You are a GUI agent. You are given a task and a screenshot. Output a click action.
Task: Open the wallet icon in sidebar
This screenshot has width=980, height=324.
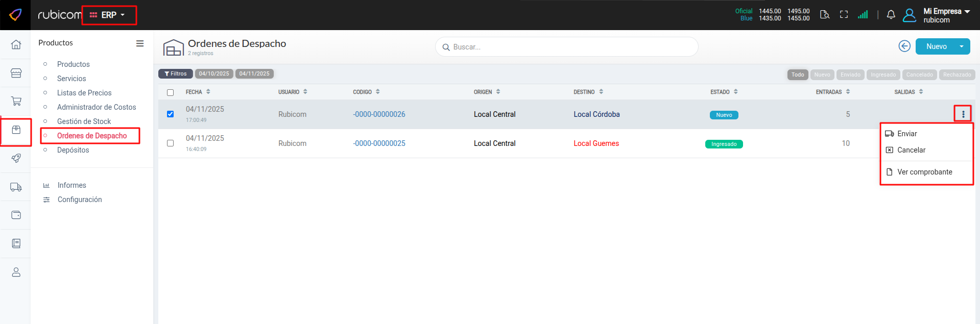pos(16,215)
